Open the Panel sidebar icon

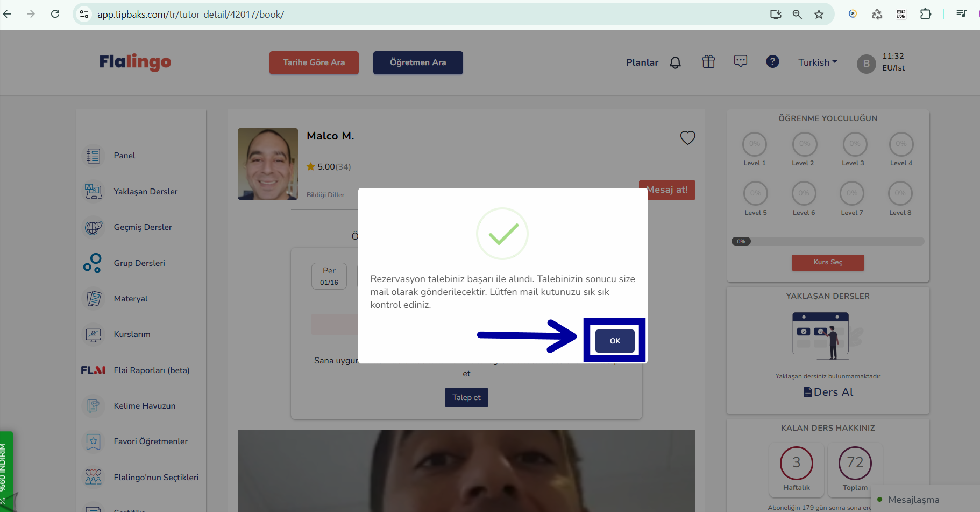click(93, 156)
